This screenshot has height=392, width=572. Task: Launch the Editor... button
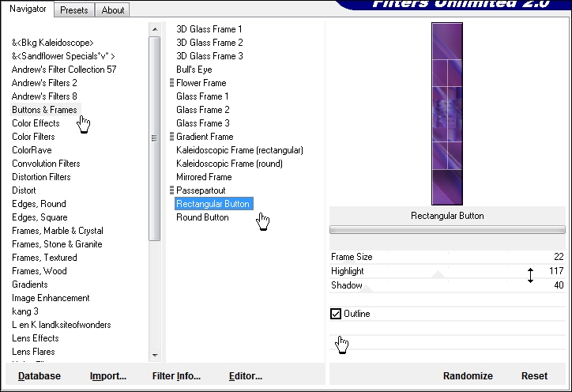click(x=245, y=376)
